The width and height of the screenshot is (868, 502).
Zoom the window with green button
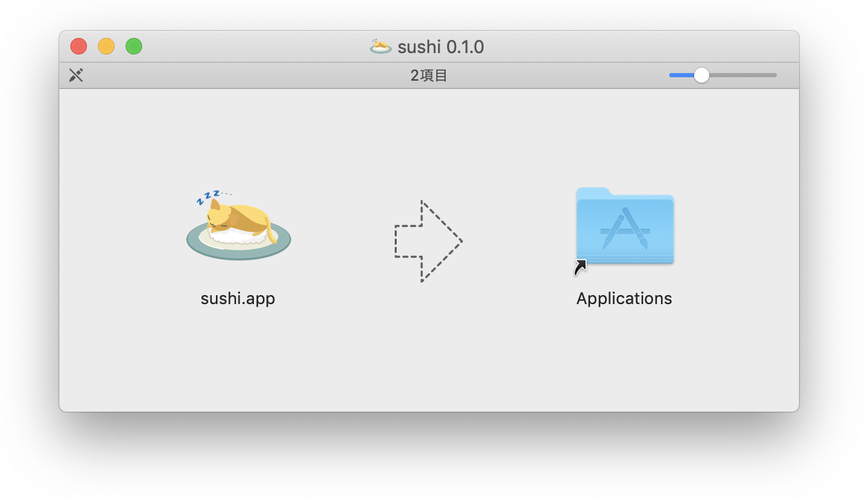(134, 46)
